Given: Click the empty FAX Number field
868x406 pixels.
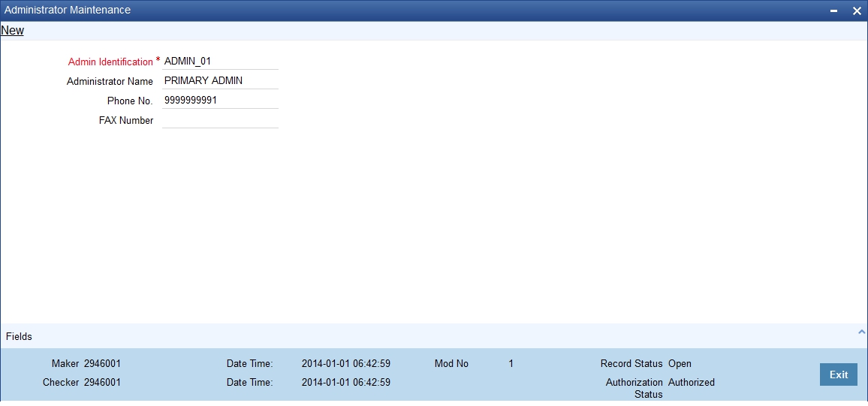Looking at the screenshot, I should (x=220, y=120).
